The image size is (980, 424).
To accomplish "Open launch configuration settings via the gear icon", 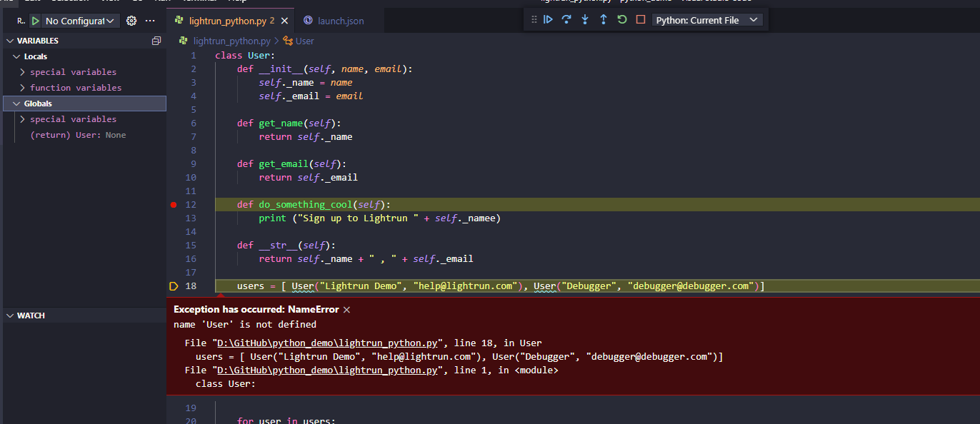I will point(131,21).
